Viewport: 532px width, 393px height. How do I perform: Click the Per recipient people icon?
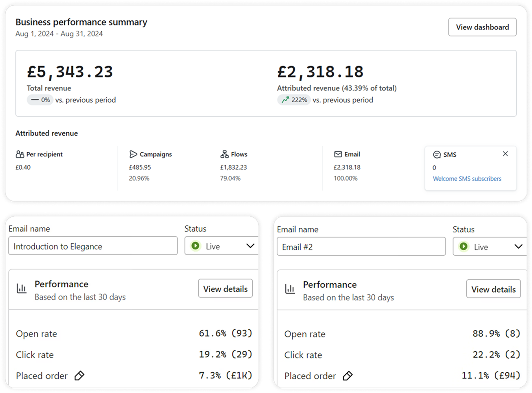20,154
